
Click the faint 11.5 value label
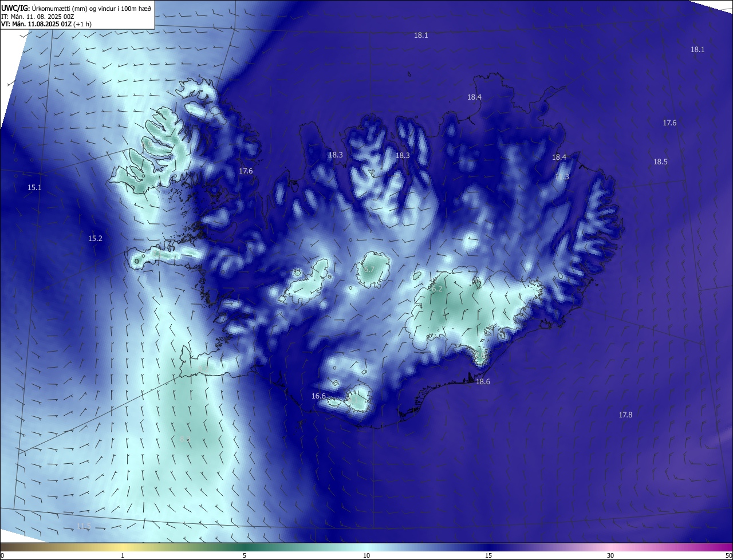84,526
